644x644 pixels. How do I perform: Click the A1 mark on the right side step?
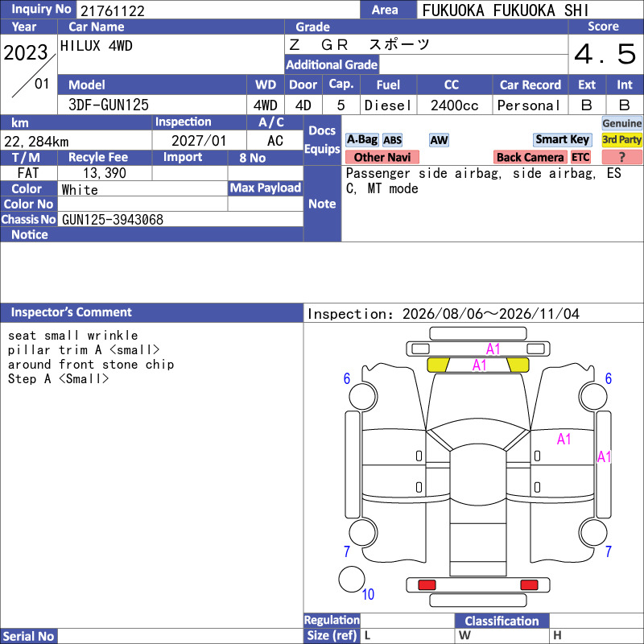click(x=605, y=456)
